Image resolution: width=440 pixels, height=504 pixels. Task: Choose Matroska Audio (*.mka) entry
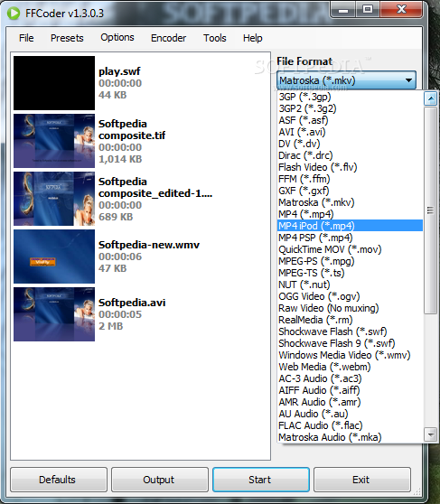tap(350, 437)
